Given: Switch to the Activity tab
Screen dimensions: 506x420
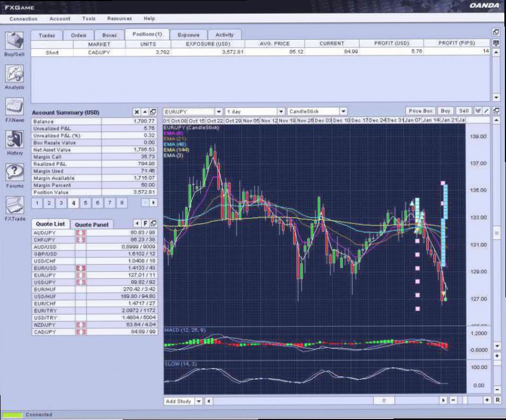Looking at the screenshot, I should coord(224,35).
